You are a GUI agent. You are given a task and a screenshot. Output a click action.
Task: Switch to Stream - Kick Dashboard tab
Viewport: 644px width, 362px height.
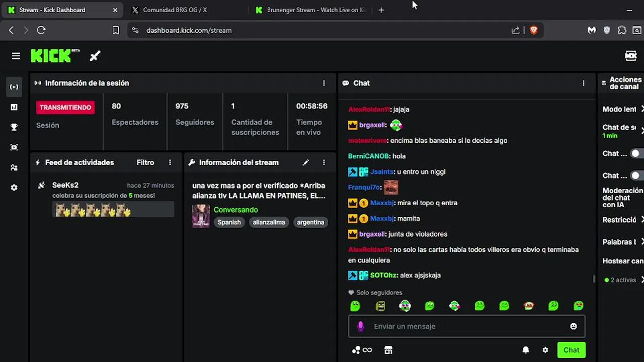click(63, 10)
